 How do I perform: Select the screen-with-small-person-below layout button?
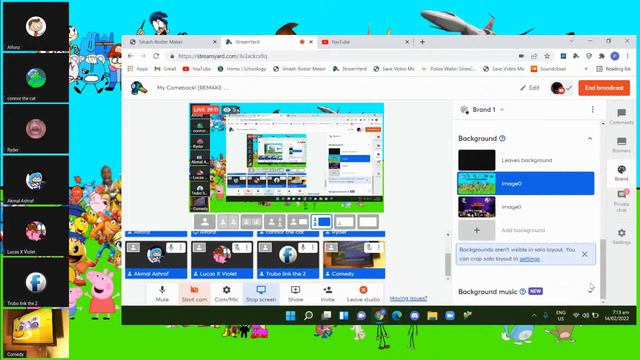click(x=345, y=222)
